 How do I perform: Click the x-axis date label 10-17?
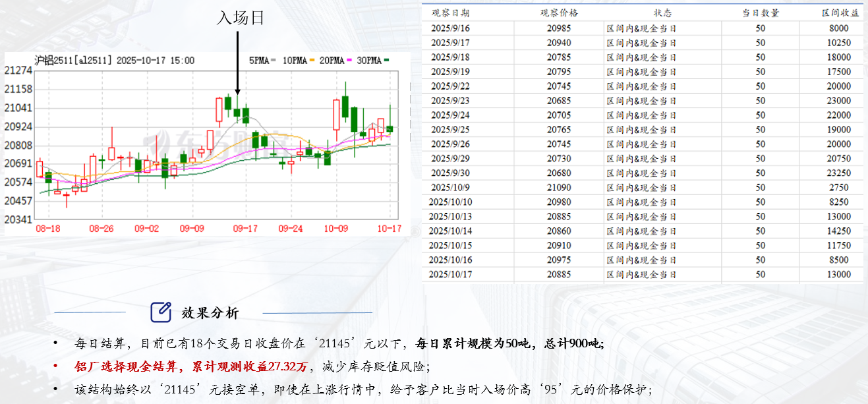click(x=390, y=229)
